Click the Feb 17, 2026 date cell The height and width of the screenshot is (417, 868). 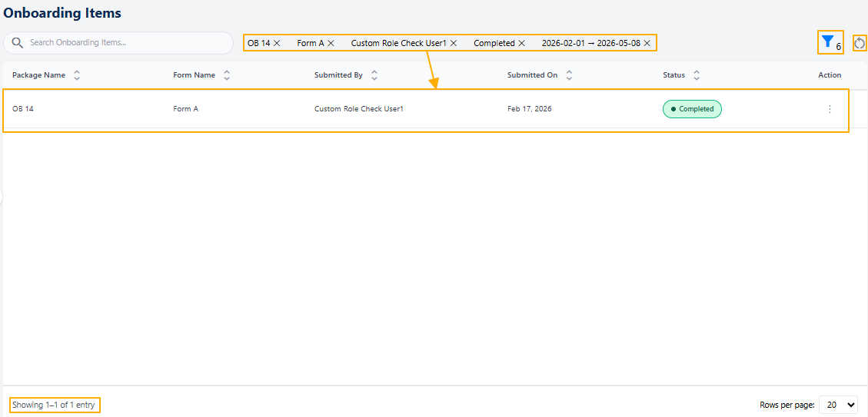tap(529, 109)
